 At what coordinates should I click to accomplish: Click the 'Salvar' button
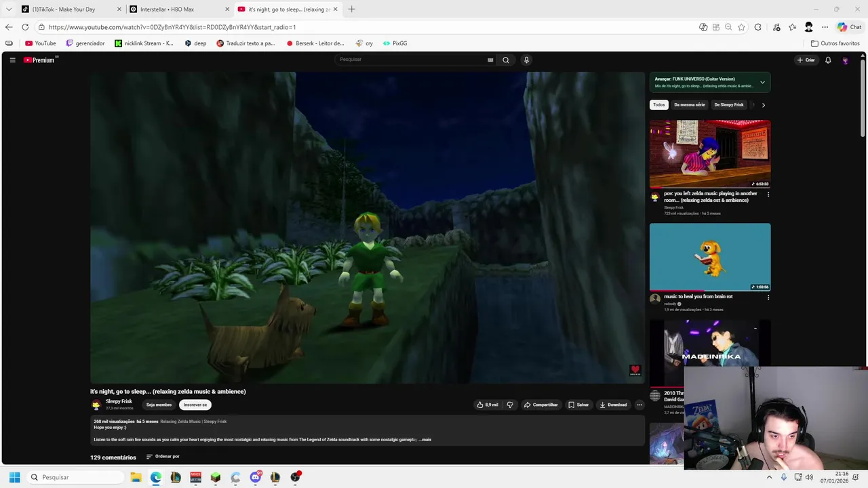pyautogui.click(x=578, y=405)
